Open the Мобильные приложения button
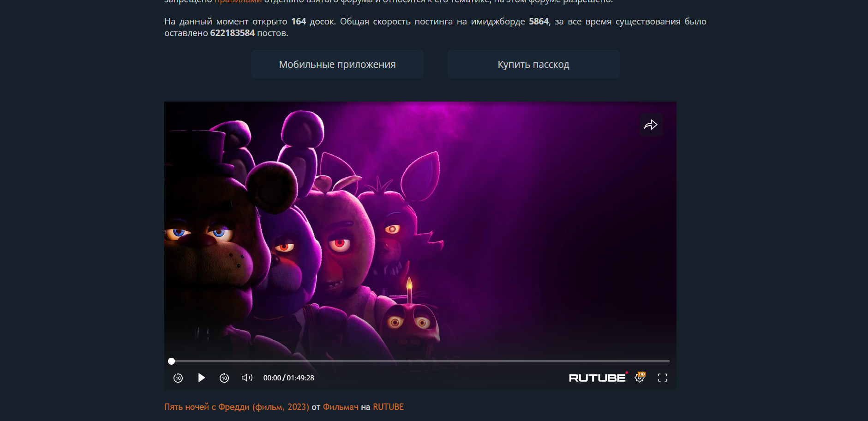The height and width of the screenshot is (421, 868). 337,64
